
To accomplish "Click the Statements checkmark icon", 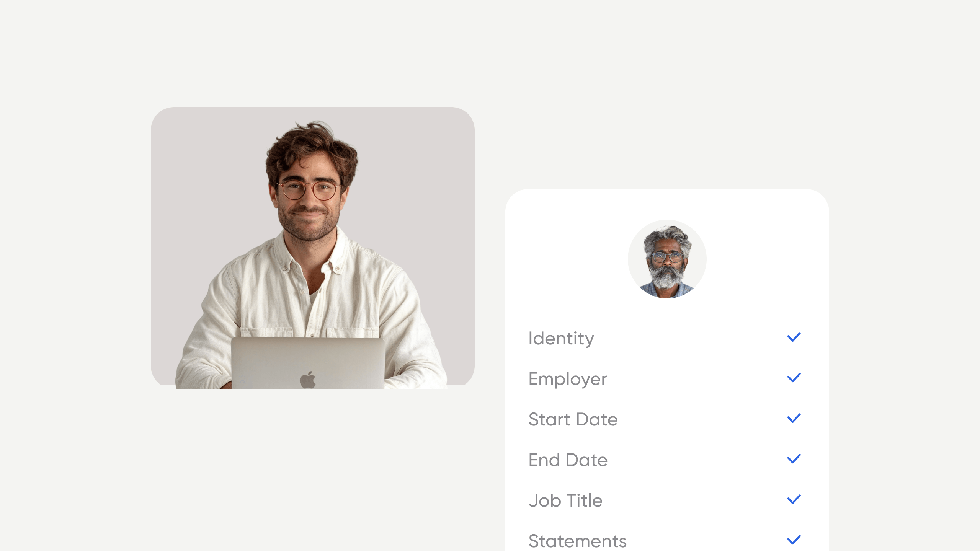I will [x=794, y=540].
